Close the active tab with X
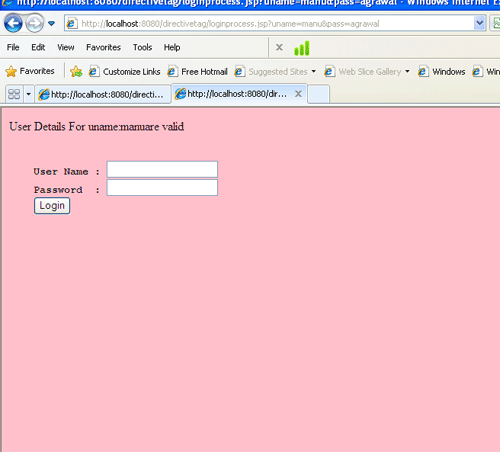 (298, 94)
